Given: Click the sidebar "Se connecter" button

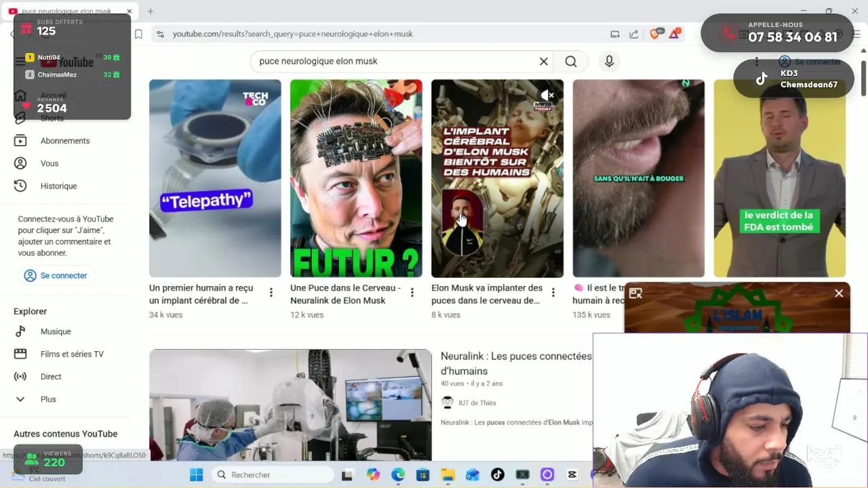Looking at the screenshot, I should pos(56,276).
